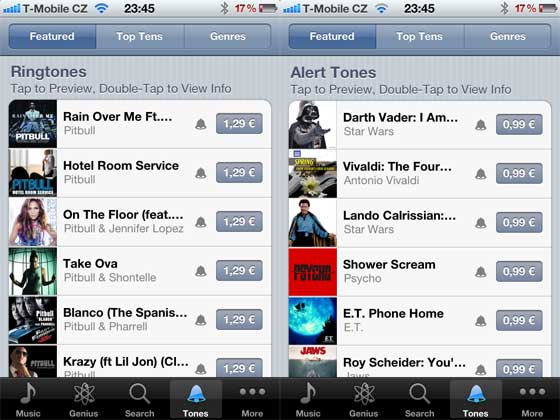Tap bell icon beside Hotel Room Service

tap(201, 173)
